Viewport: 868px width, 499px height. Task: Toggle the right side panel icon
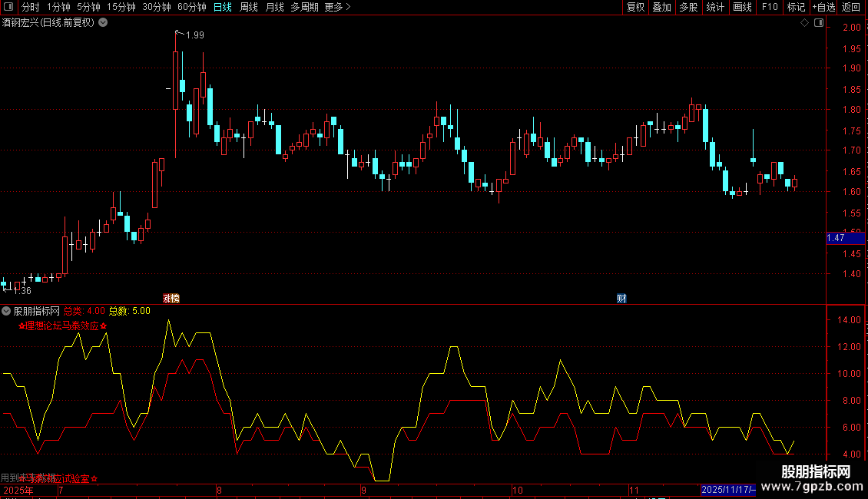click(819, 23)
